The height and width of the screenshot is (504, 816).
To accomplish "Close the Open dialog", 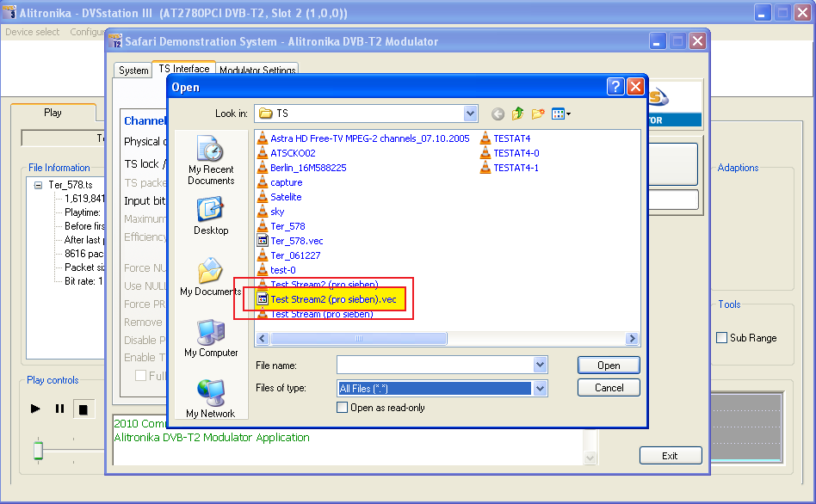I will point(635,86).
